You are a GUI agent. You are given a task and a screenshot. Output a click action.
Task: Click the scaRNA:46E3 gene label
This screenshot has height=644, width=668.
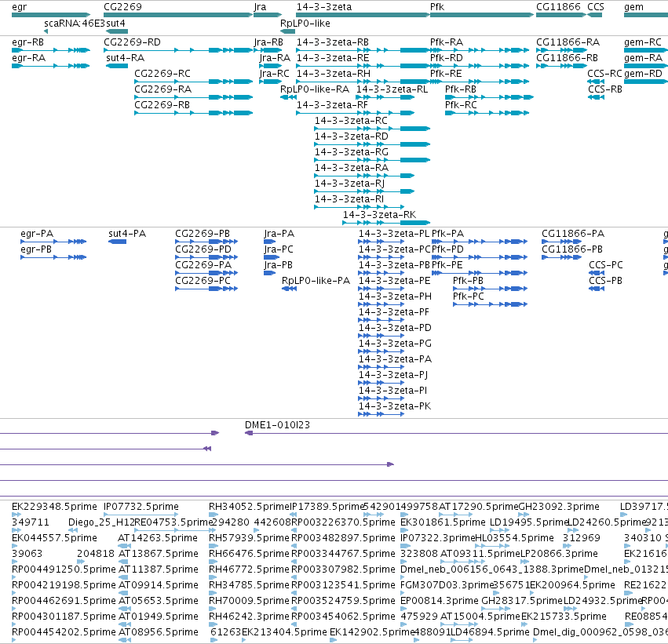click(x=75, y=24)
